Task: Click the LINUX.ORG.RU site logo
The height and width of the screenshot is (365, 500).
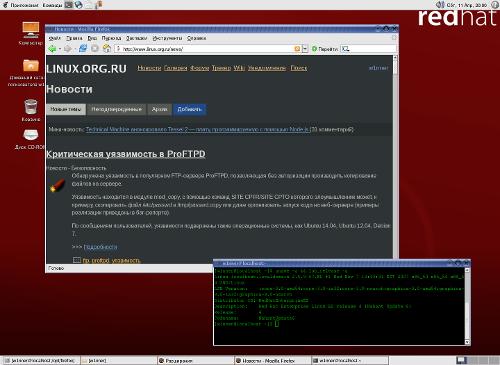Action: pos(86,69)
